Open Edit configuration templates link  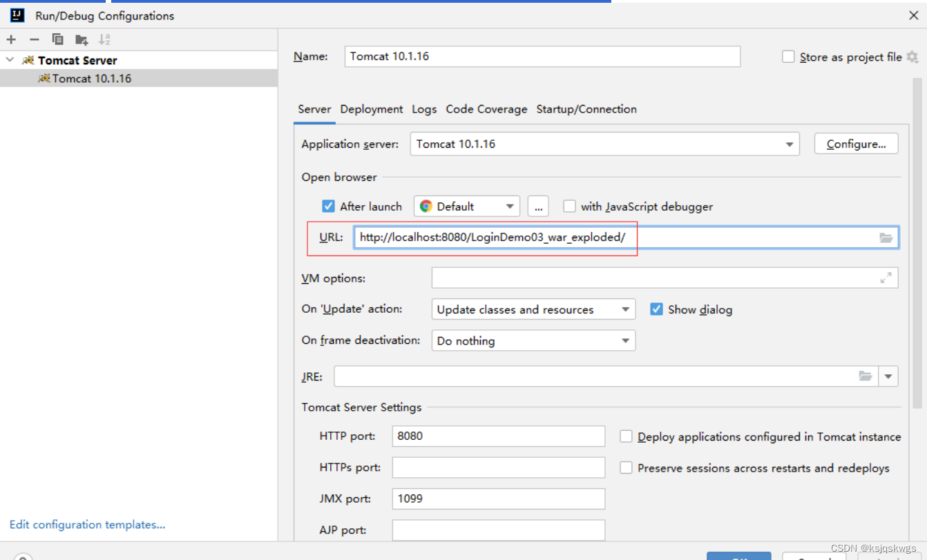[88, 525]
